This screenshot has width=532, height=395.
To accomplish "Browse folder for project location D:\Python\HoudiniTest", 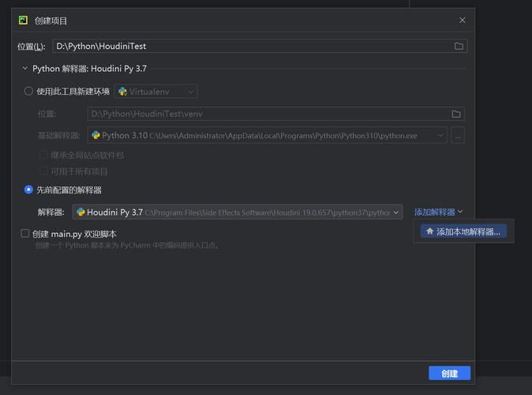I will point(459,46).
